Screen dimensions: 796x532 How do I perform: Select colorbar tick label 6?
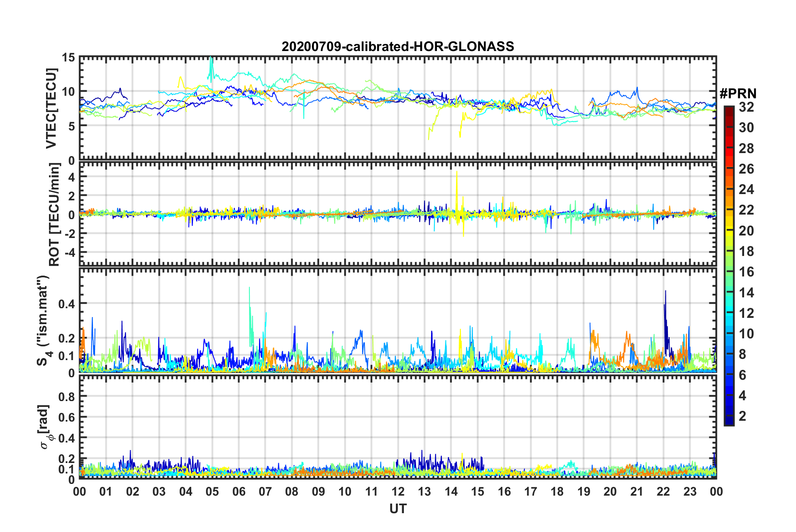click(x=742, y=375)
